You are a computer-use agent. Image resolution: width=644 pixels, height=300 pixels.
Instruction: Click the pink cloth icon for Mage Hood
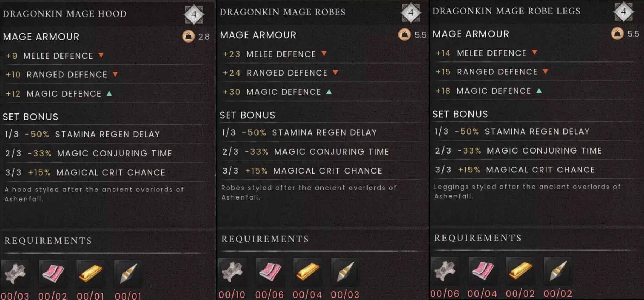pos(53,273)
